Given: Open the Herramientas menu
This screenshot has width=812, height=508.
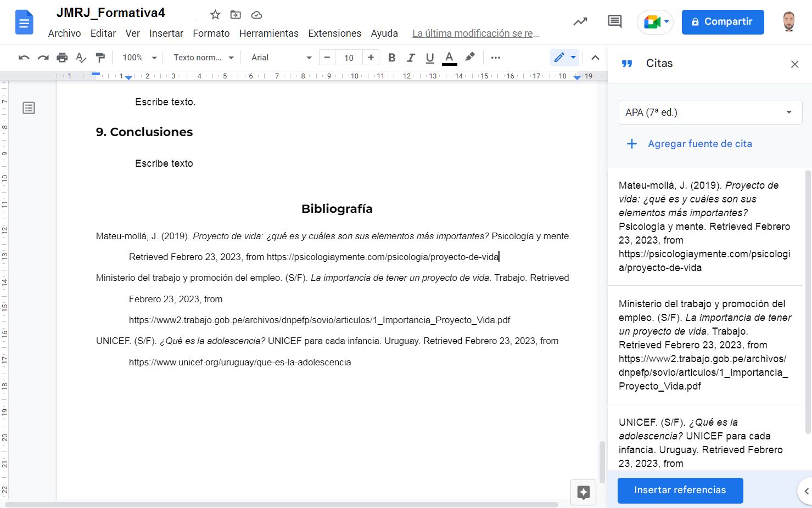Looking at the screenshot, I should (268, 33).
